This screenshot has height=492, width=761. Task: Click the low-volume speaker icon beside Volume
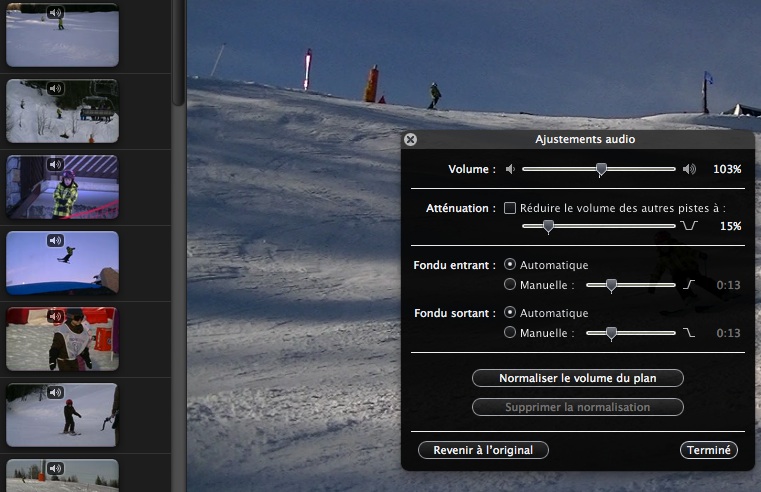(510, 169)
